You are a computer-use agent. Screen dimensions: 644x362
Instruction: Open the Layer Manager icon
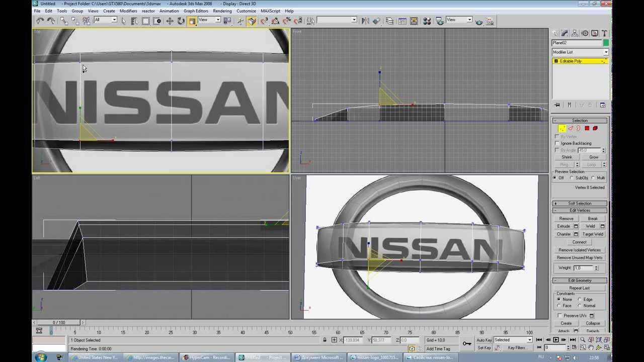(390, 21)
